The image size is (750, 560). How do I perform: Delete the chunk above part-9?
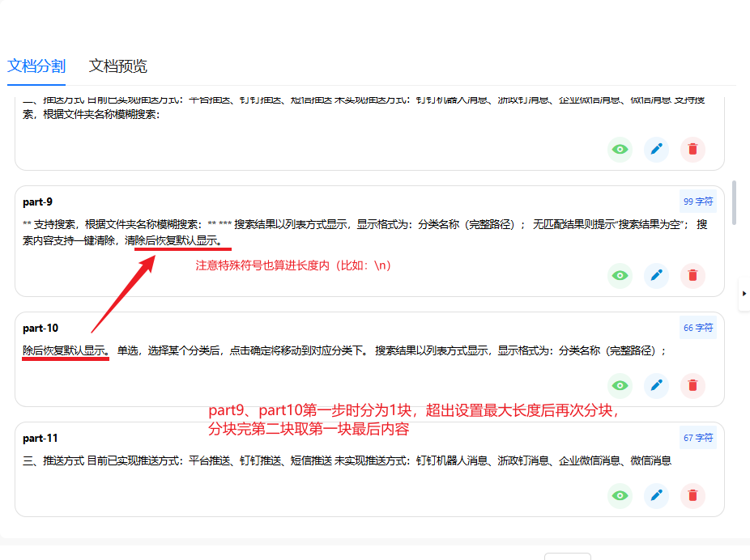[x=692, y=150]
